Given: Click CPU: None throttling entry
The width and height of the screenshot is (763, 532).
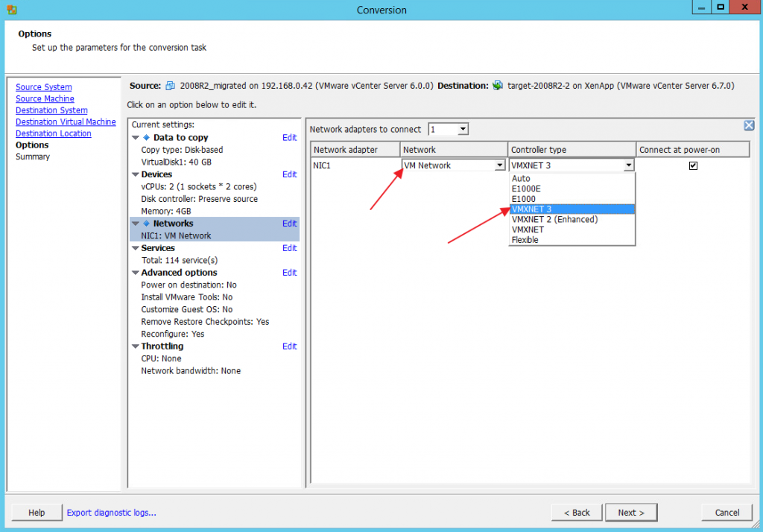Looking at the screenshot, I should [161, 358].
